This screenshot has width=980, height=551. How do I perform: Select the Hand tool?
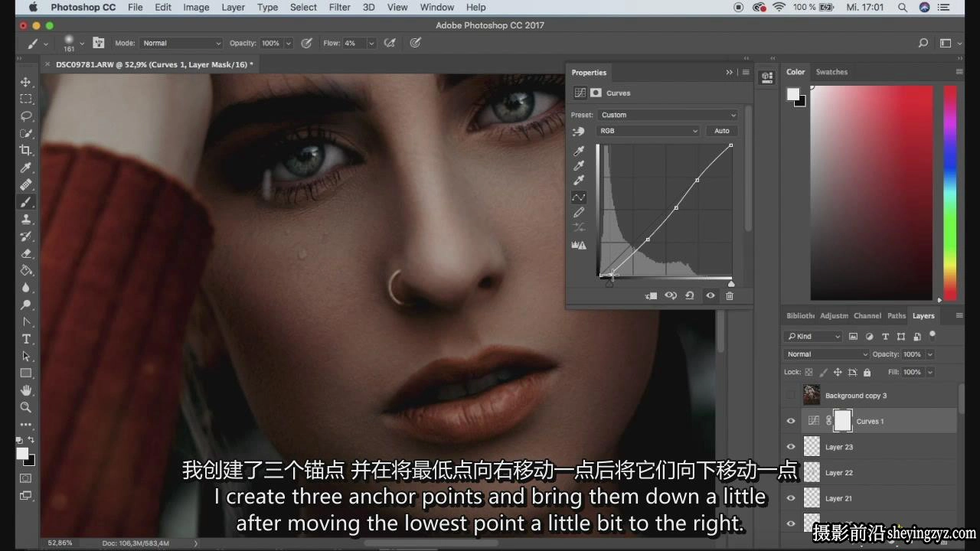coord(26,390)
